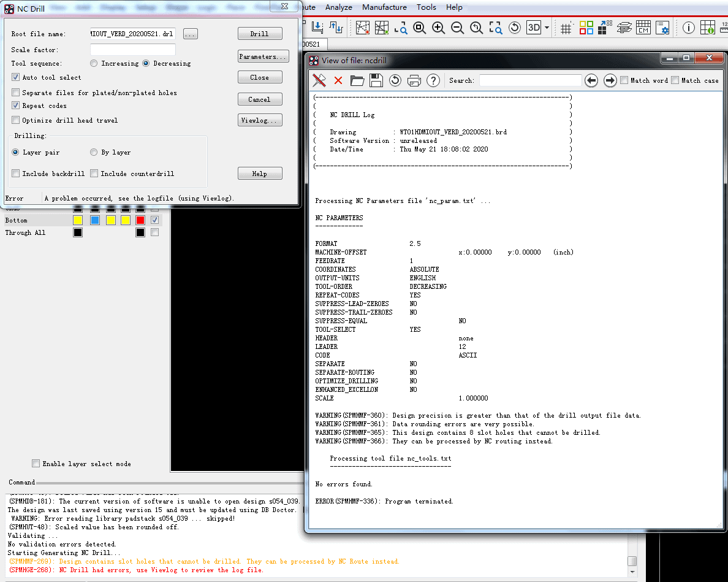728x582 pixels.
Task: Toggle Match case search option
Action: [x=675, y=80]
